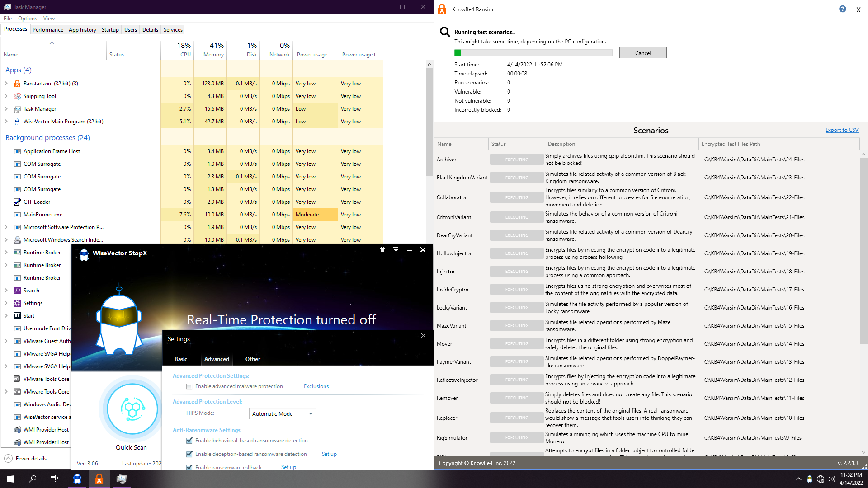Click the KnowBe4 Ransim help question icon

click(x=842, y=9)
